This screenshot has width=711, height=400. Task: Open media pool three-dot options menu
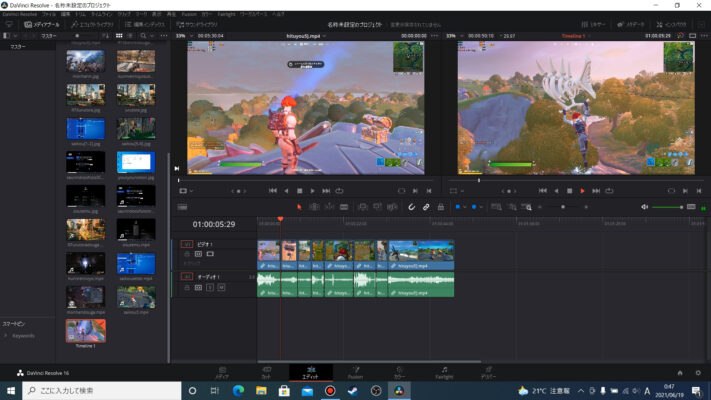164,35
